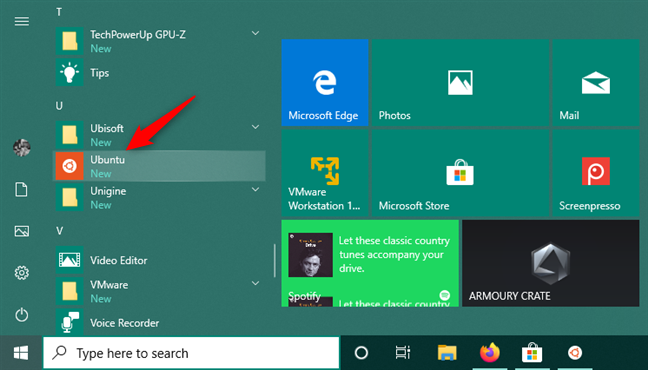648x370 pixels.
Task: Click the Power icon in Start sidebar
Action: (21, 315)
